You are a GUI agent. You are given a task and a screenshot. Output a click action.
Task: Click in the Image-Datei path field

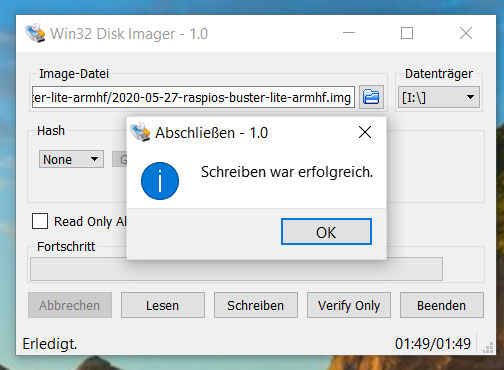(193, 97)
